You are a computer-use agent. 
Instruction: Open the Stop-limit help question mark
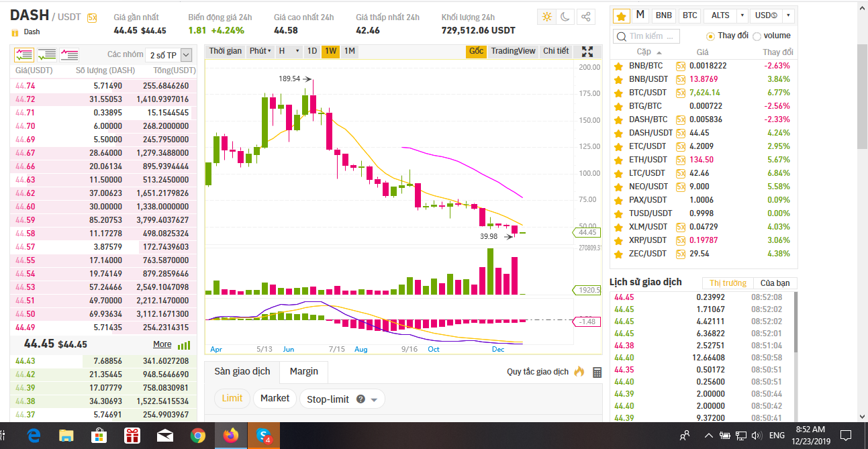(360, 399)
